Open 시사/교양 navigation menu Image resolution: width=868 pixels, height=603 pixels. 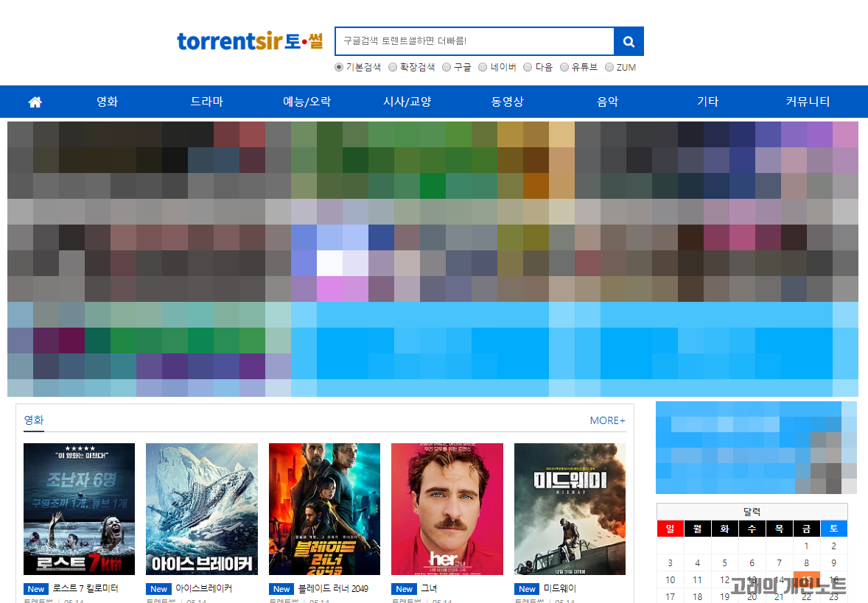click(407, 102)
